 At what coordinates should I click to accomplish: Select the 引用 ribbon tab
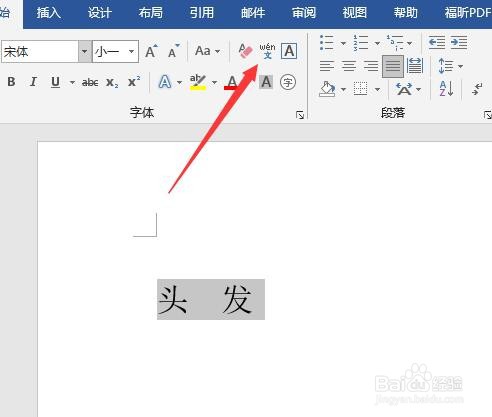click(x=202, y=13)
